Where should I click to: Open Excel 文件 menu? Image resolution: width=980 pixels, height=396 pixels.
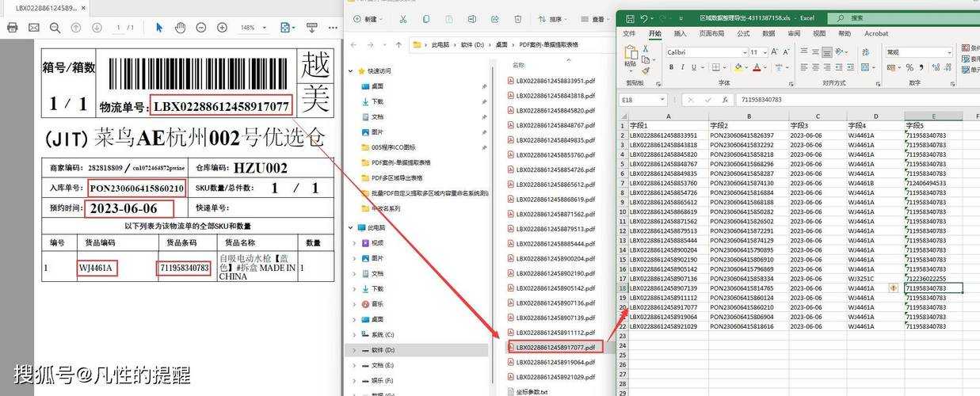[x=629, y=34]
